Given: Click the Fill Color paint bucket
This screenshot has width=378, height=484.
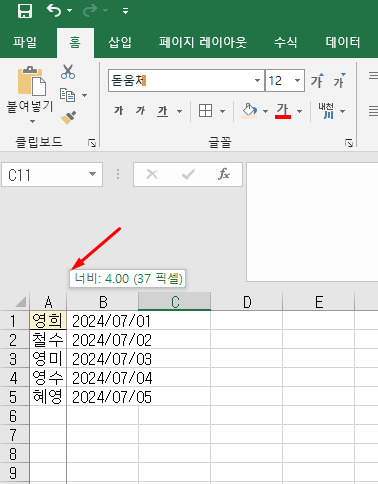Looking at the screenshot, I should pos(249,111).
